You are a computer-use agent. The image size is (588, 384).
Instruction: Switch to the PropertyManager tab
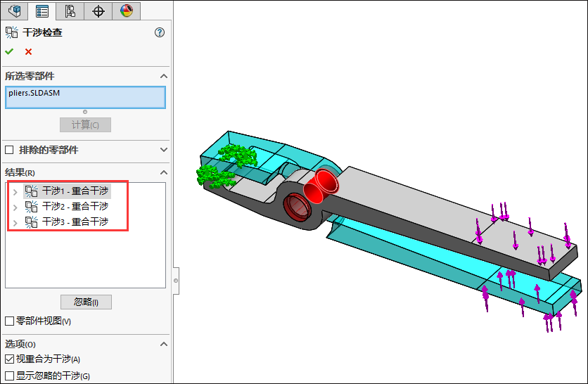click(42, 11)
